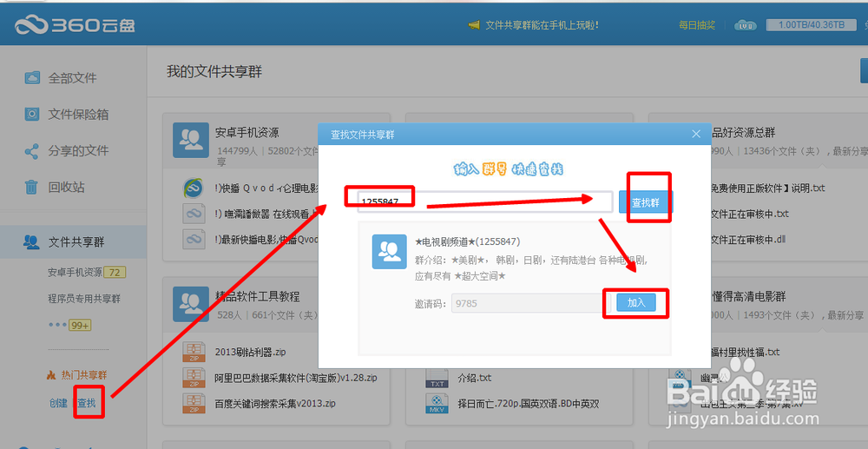The width and height of the screenshot is (868, 449).
Task: Open the 福村里找性福.txt file
Action: point(745,352)
